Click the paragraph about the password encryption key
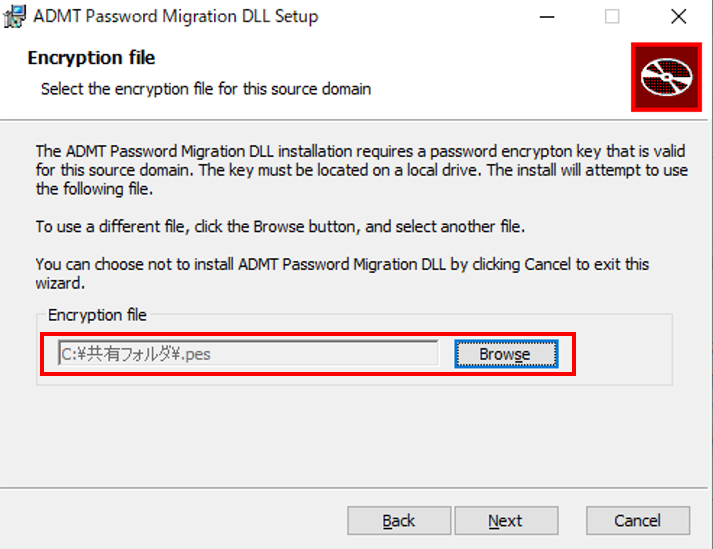 362,170
